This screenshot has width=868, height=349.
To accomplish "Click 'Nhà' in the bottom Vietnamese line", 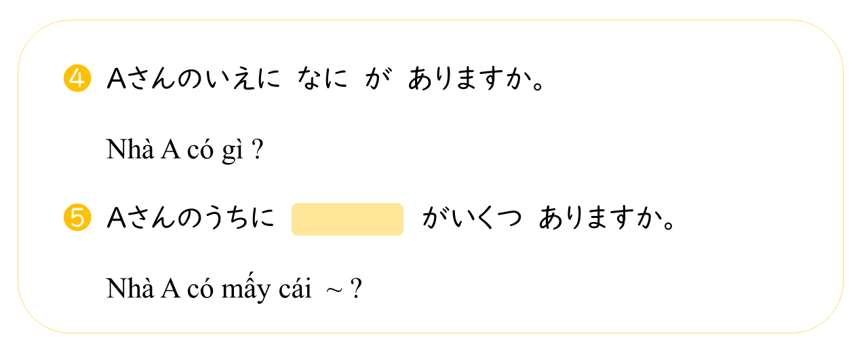I will point(131,289).
